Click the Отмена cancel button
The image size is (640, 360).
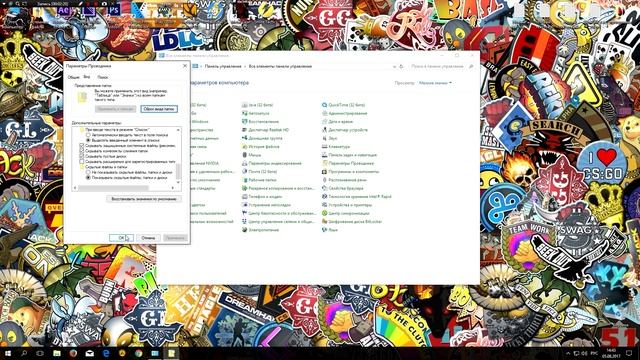coord(148,238)
